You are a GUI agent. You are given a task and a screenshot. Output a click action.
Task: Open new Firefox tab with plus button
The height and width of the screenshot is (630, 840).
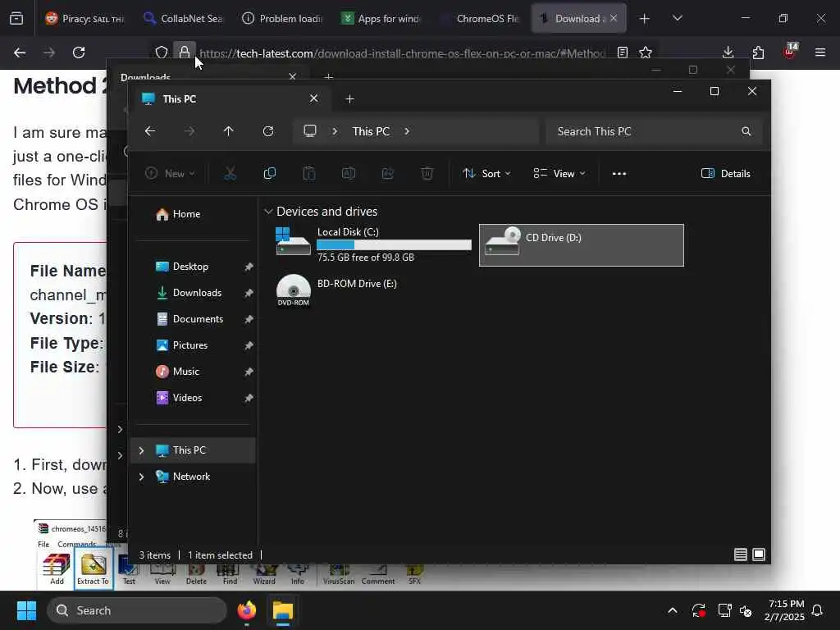(x=645, y=19)
